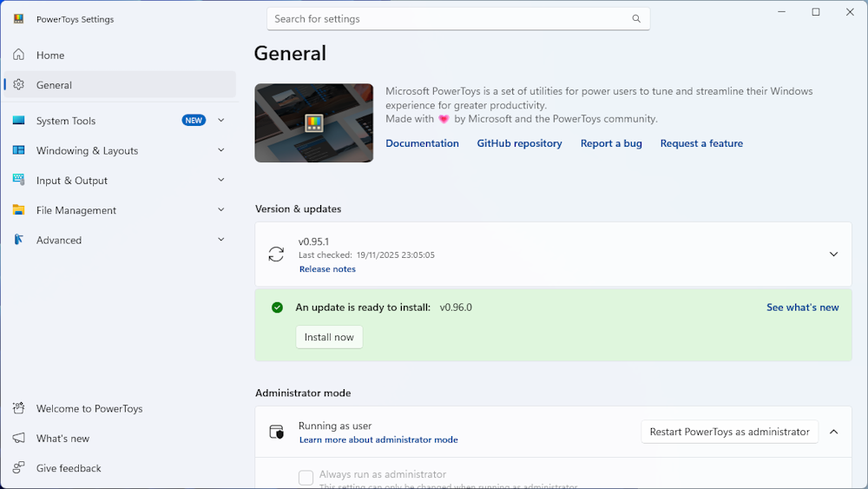Click the search magnifier icon
868x489 pixels.
pyautogui.click(x=636, y=19)
